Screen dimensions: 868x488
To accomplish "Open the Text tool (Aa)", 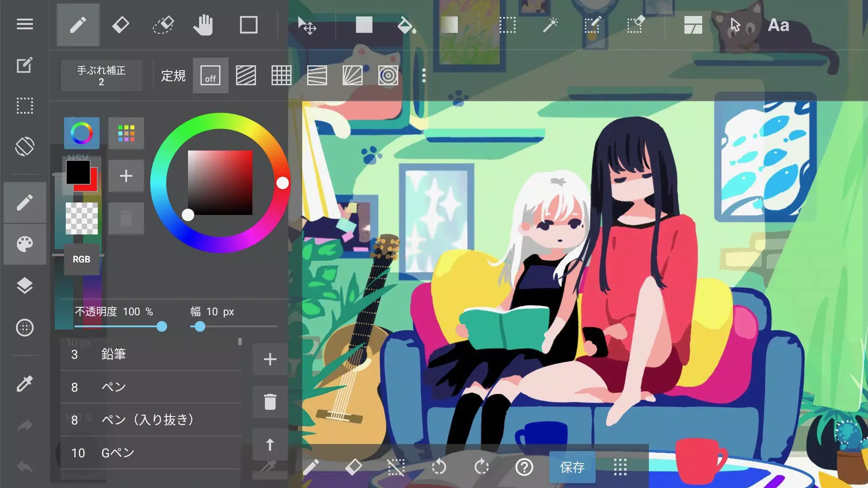I will 778,25.
